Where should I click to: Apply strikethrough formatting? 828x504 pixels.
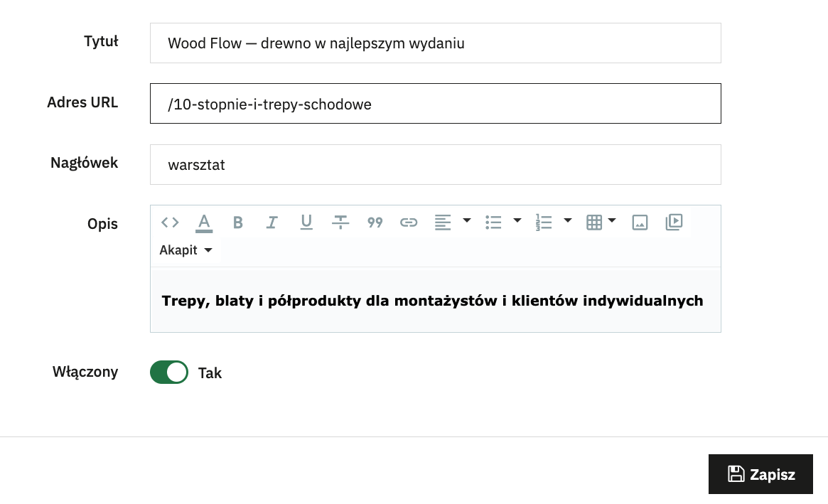click(340, 222)
